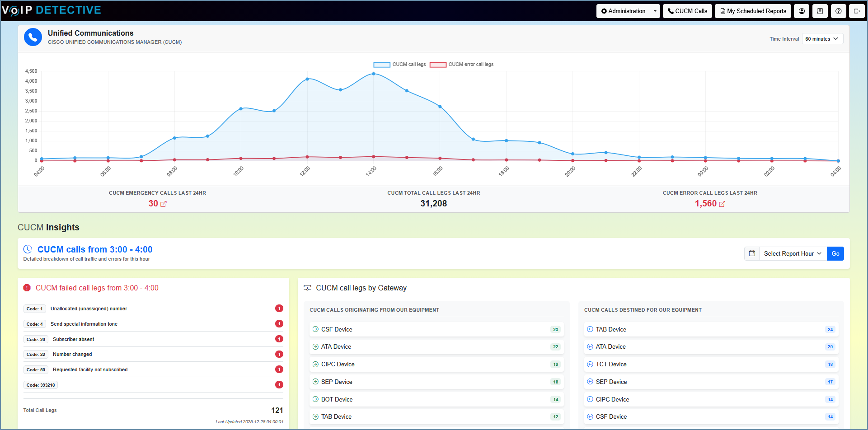
Task: Click the red count badge for Subscriber absent
Action: 279,339
